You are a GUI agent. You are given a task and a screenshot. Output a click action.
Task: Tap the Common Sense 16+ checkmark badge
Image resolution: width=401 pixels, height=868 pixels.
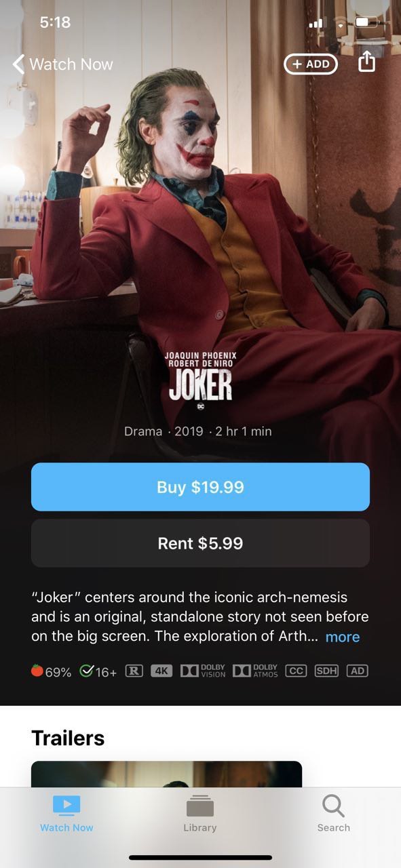pyautogui.click(x=98, y=671)
